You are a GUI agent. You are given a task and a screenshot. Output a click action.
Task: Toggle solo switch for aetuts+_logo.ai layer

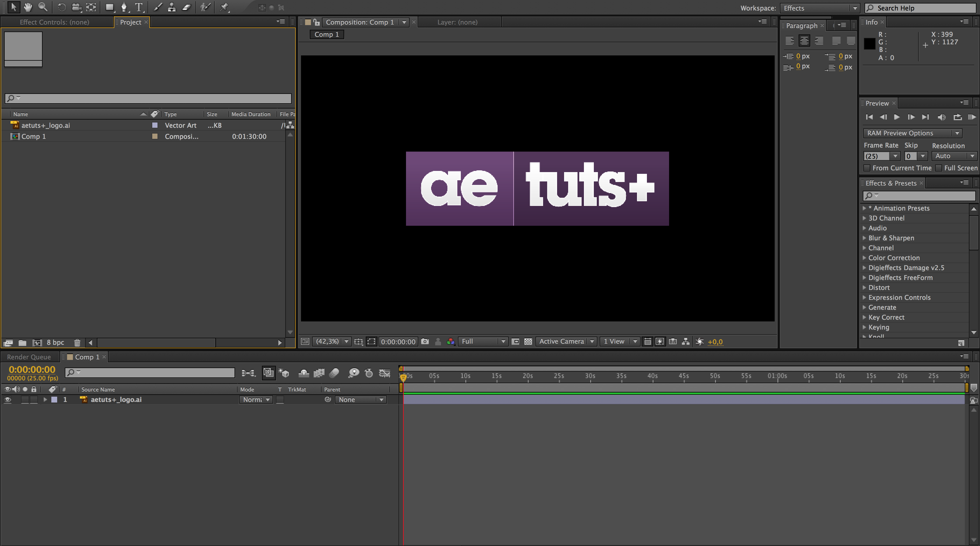click(25, 400)
